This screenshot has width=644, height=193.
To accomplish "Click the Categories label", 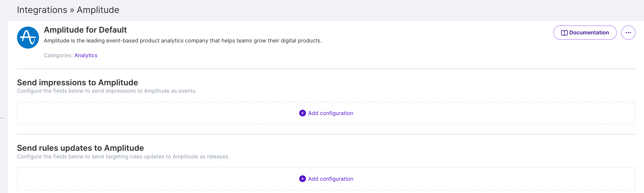I will click(x=58, y=55).
